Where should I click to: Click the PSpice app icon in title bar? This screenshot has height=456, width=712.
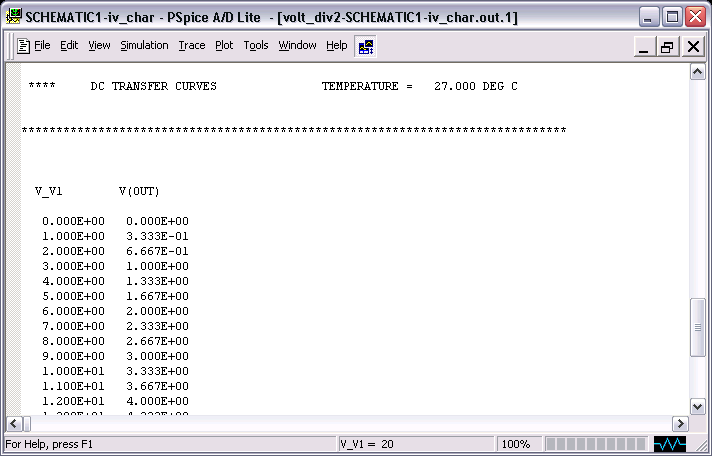click(14, 17)
